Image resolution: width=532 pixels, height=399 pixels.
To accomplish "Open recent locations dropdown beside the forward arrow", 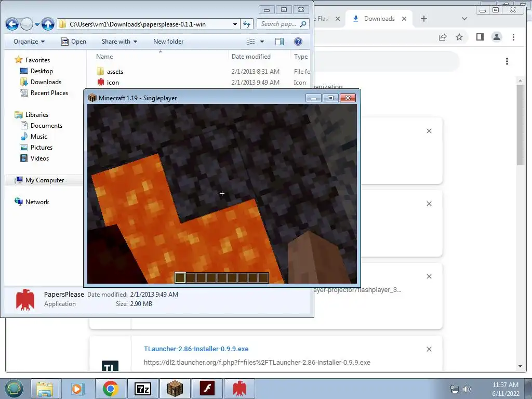I will [x=37, y=24].
